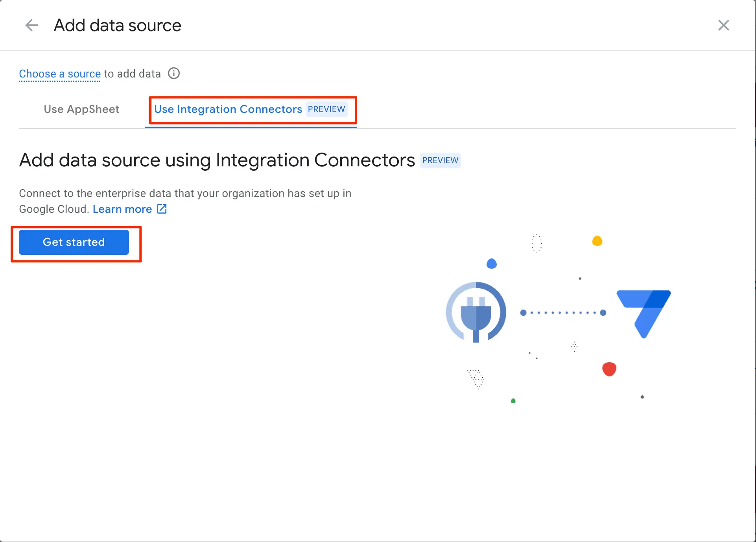Follow the Choose a source link
This screenshot has width=756, height=542.
coord(60,74)
